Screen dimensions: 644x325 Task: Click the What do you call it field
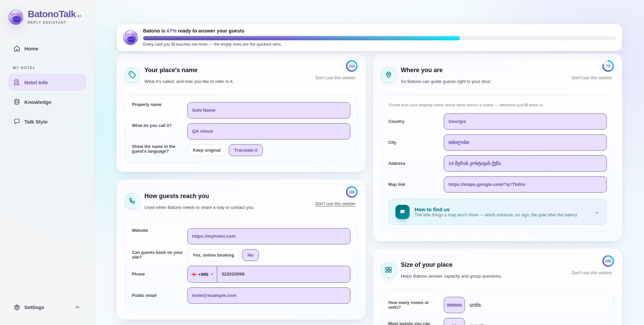point(269,131)
